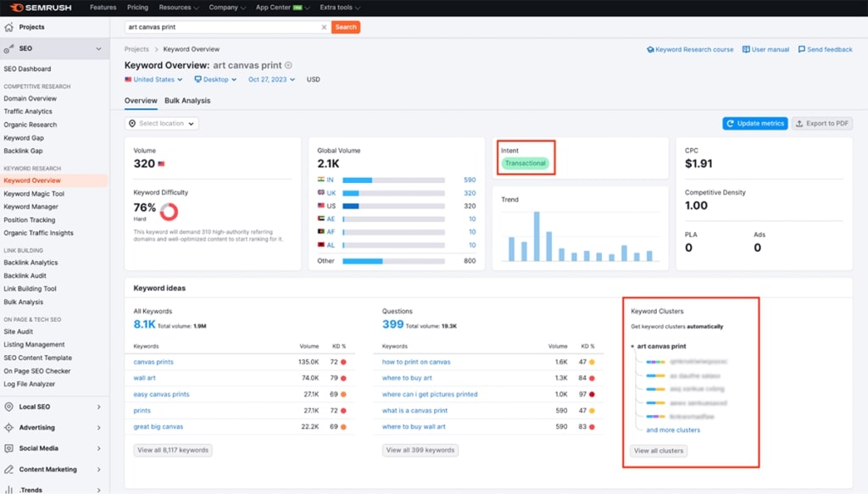Click the Send feedback chat icon
This screenshot has width=868, height=494.
tap(802, 49)
